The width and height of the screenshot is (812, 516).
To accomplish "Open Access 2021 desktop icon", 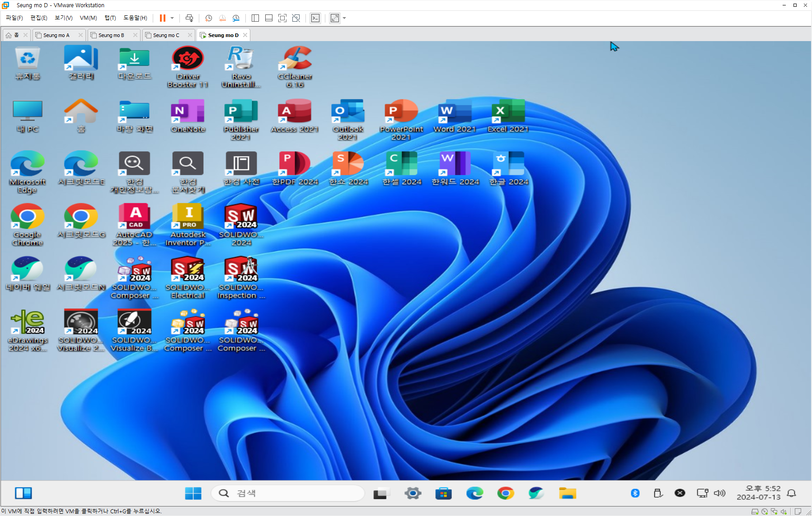I will pos(295,116).
